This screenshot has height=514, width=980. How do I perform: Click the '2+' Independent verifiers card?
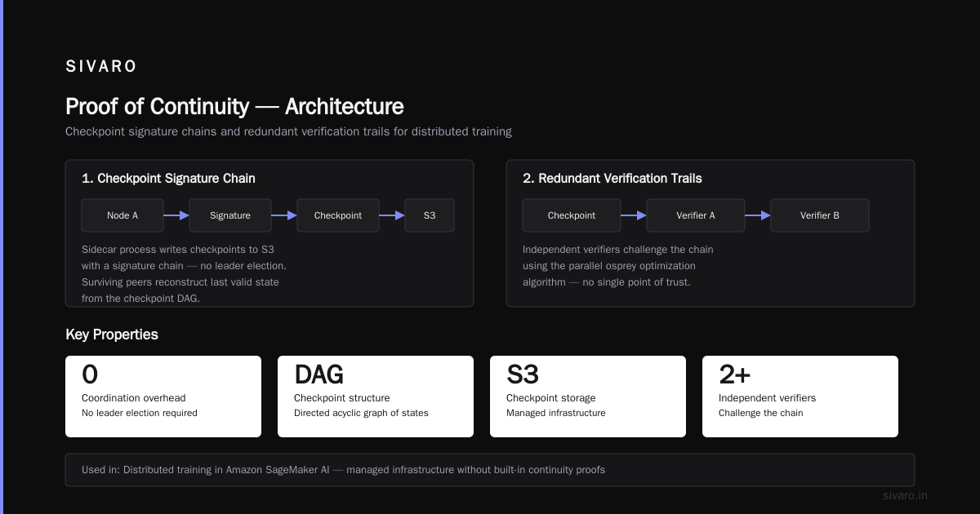tap(800, 397)
